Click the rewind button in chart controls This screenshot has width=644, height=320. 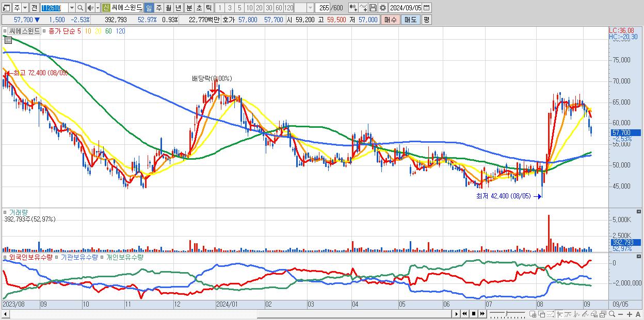click(465, 314)
